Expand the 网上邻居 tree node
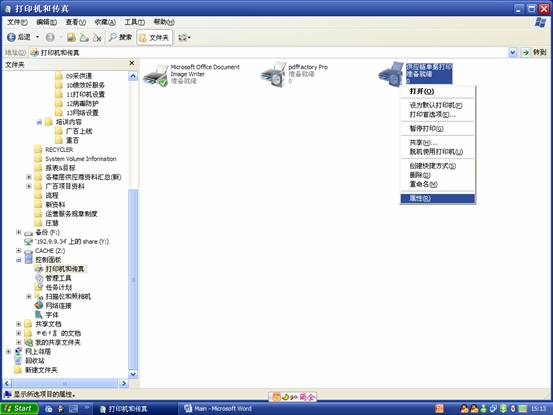Screen dimensions: 553x415 8,352
